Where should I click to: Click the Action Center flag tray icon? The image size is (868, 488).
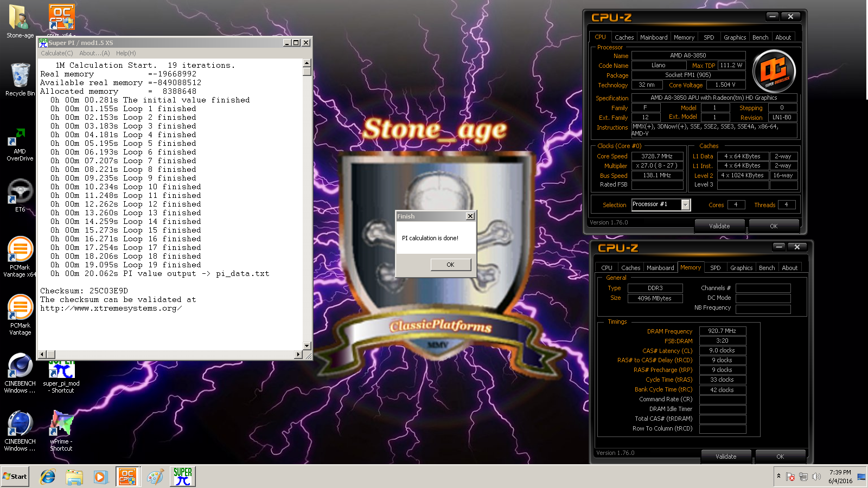tap(790, 477)
